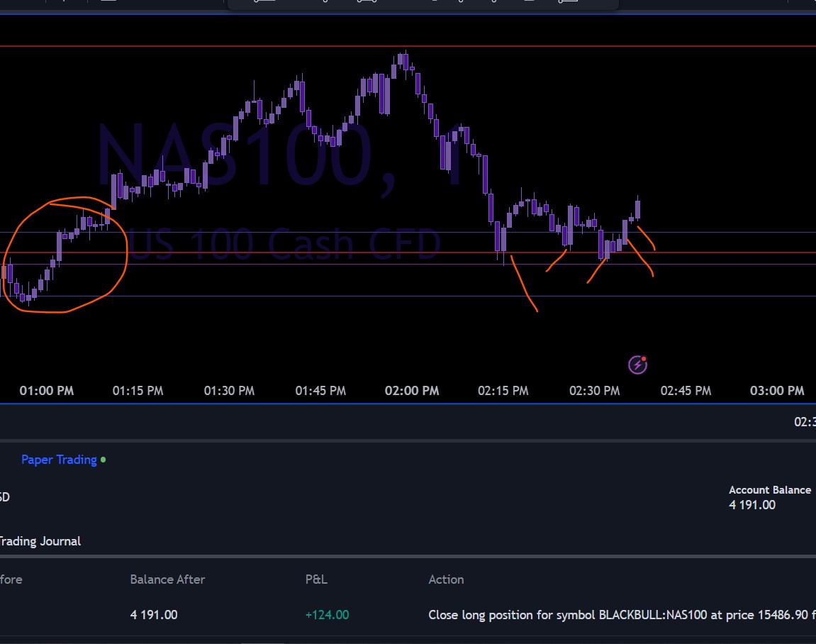Switch to the Trading Journal tab
816x644 pixels.
(40, 541)
